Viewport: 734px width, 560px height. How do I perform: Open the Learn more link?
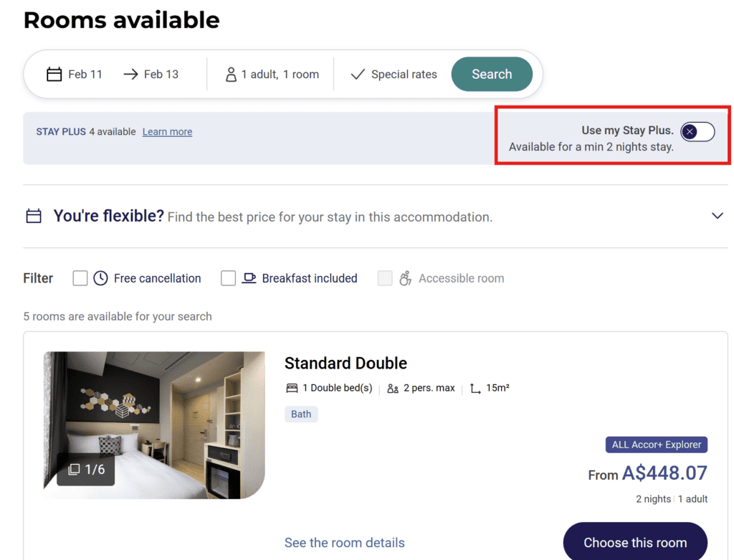click(167, 132)
